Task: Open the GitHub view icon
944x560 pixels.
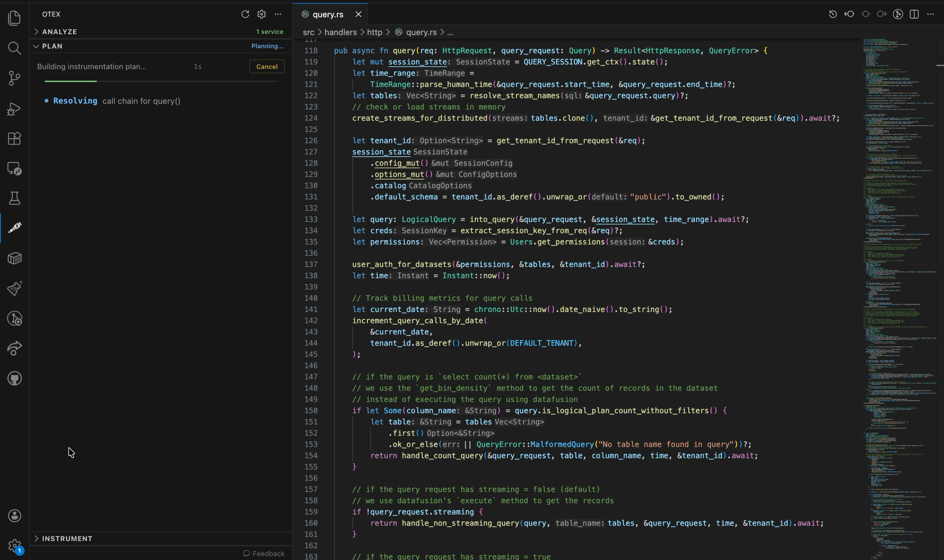Action: coord(14,378)
